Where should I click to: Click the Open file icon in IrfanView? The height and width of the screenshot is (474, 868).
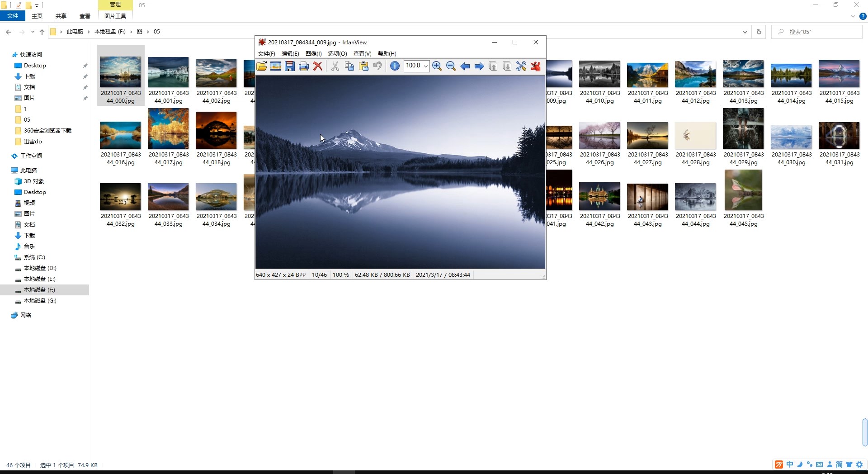tap(262, 66)
